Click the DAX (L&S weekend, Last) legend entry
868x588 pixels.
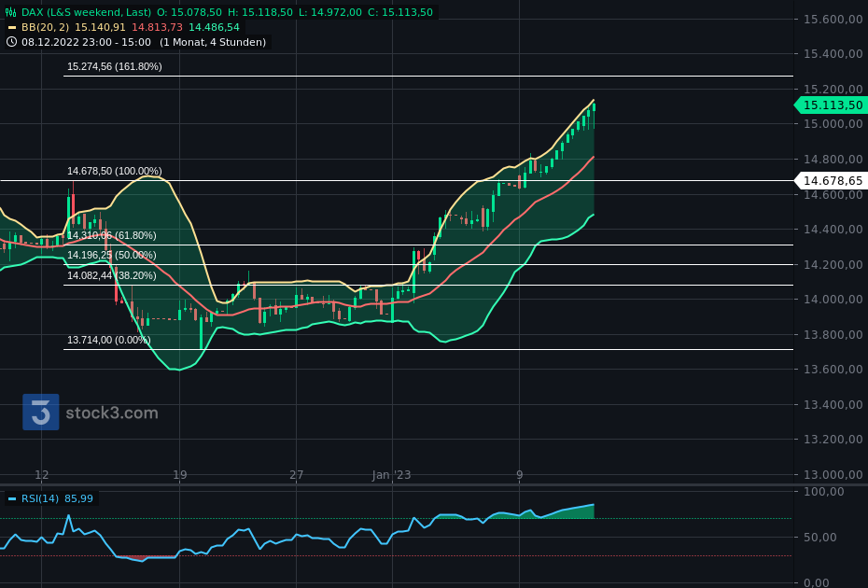pyautogui.click(x=84, y=12)
